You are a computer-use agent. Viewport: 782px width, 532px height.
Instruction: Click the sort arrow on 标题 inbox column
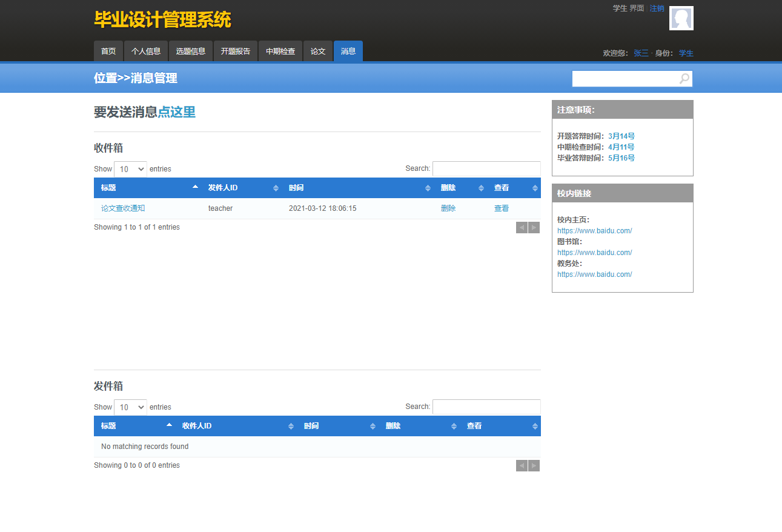pos(195,187)
